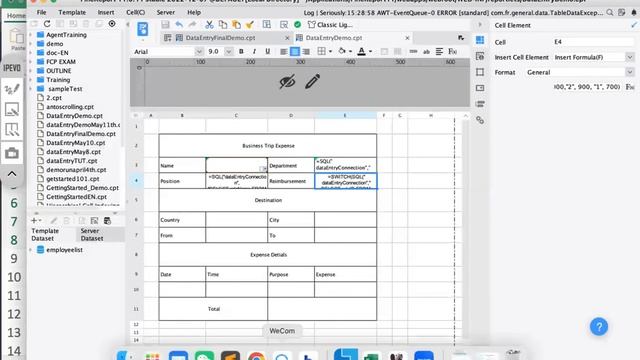Select DataEntryDemo.cpt in file tree

[74, 116]
